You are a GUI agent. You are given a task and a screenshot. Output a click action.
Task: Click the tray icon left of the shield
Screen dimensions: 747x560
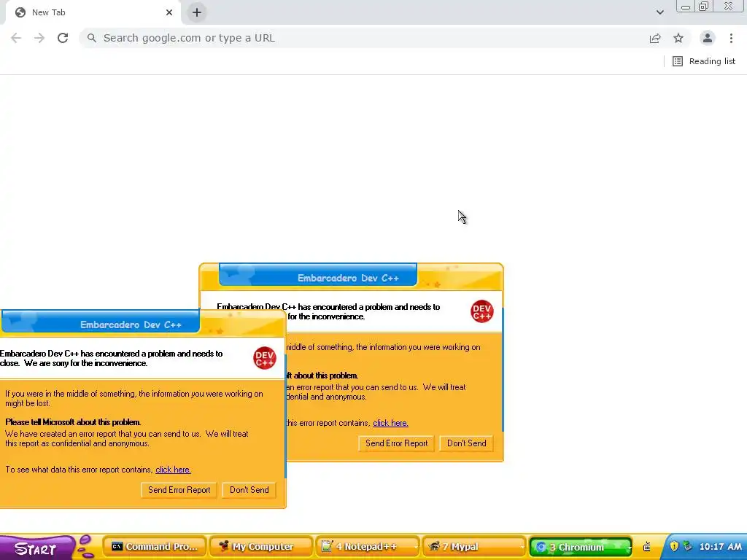pos(646,547)
